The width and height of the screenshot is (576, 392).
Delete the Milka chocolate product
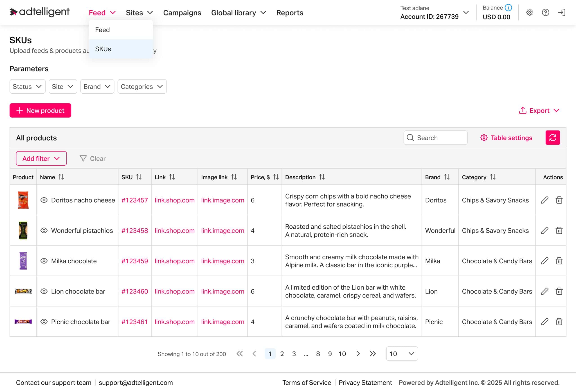(x=559, y=261)
